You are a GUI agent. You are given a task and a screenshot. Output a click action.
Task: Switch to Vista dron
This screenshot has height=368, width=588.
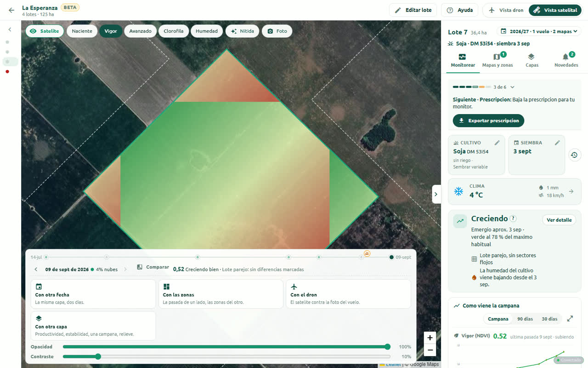click(x=505, y=10)
